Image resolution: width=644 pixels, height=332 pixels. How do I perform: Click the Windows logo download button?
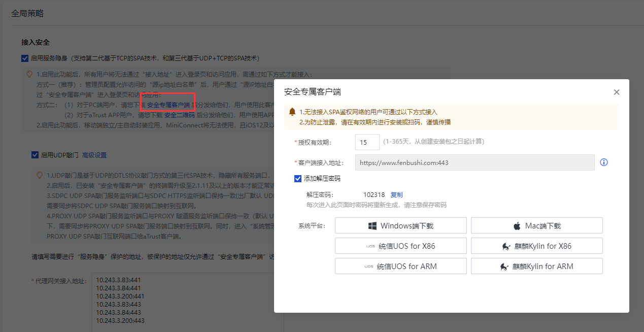(400, 225)
